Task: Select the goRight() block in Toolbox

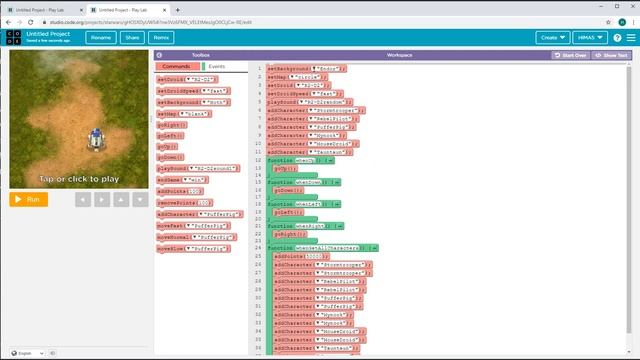Action: pos(172,125)
